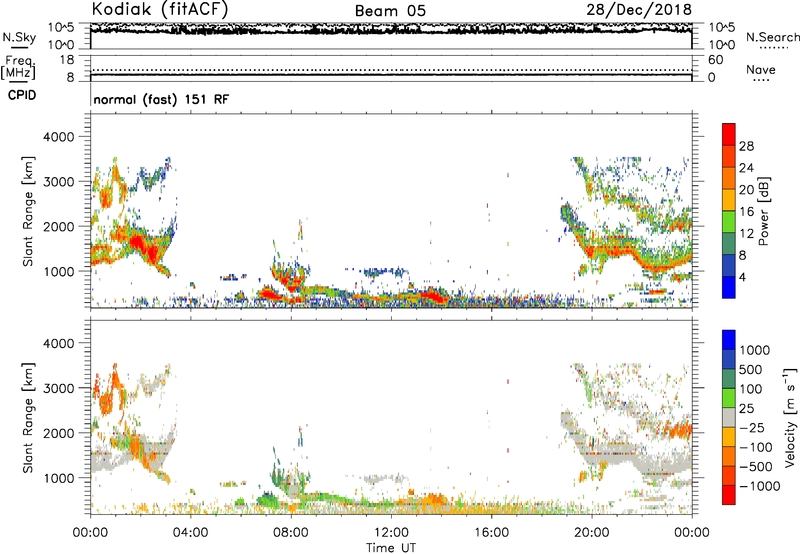This screenshot has width=800, height=554.
Task: Click the 4000 tick of the power panel
Action: (59, 137)
